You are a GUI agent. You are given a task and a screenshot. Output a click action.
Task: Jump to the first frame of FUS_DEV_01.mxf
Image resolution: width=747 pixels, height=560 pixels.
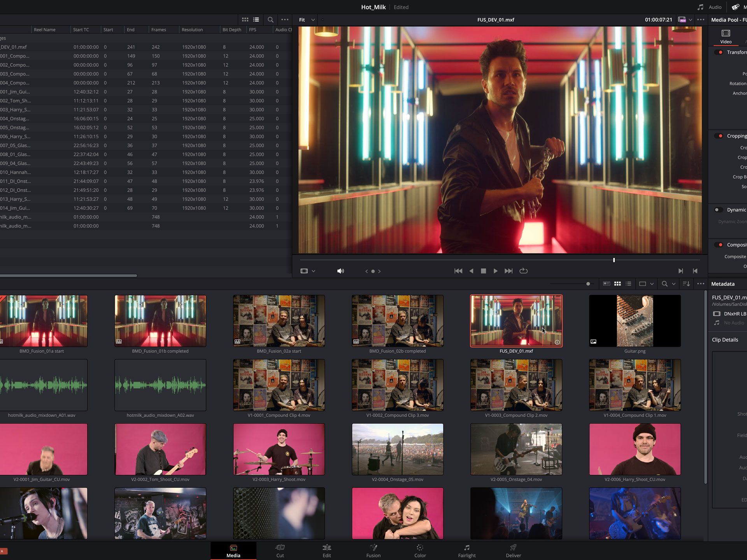[x=458, y=271]
